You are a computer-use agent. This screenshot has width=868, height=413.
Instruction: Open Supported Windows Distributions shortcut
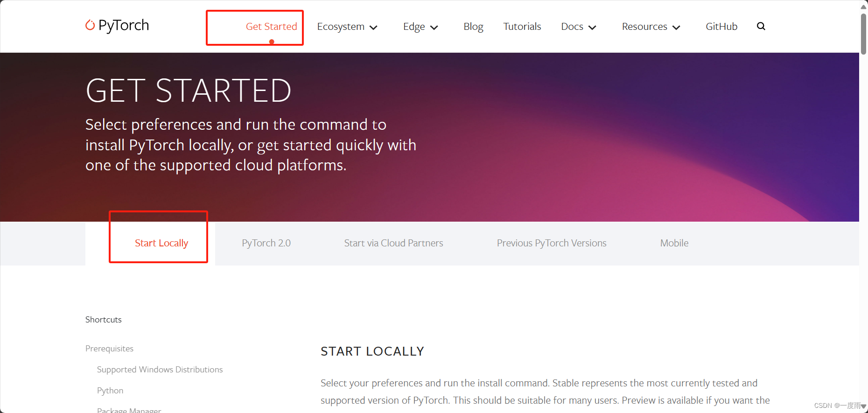point(160,370)
